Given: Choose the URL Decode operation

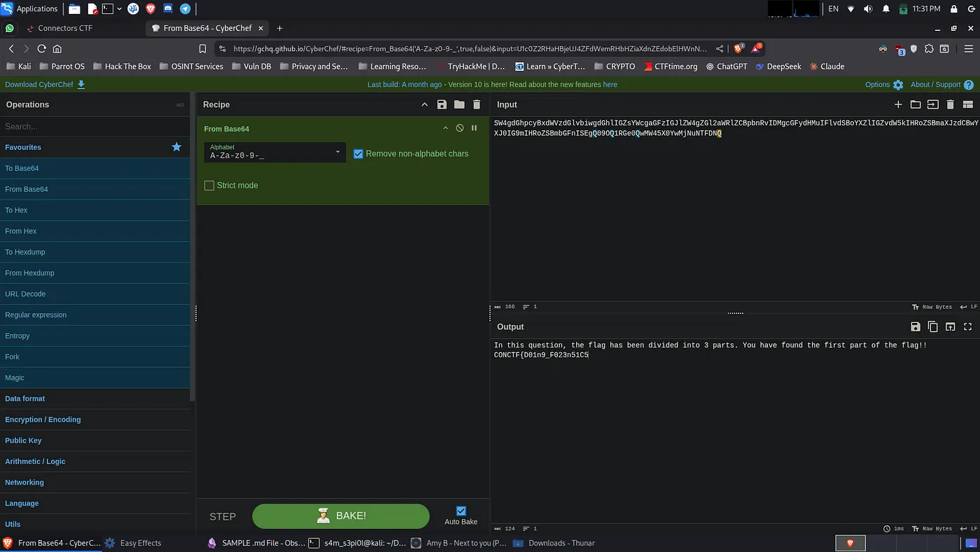Looking at the screenshot, I should [95, 294].
